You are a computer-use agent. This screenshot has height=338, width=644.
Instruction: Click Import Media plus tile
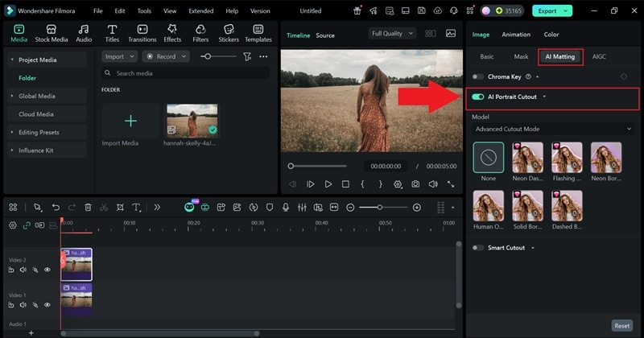click(130, 121)
